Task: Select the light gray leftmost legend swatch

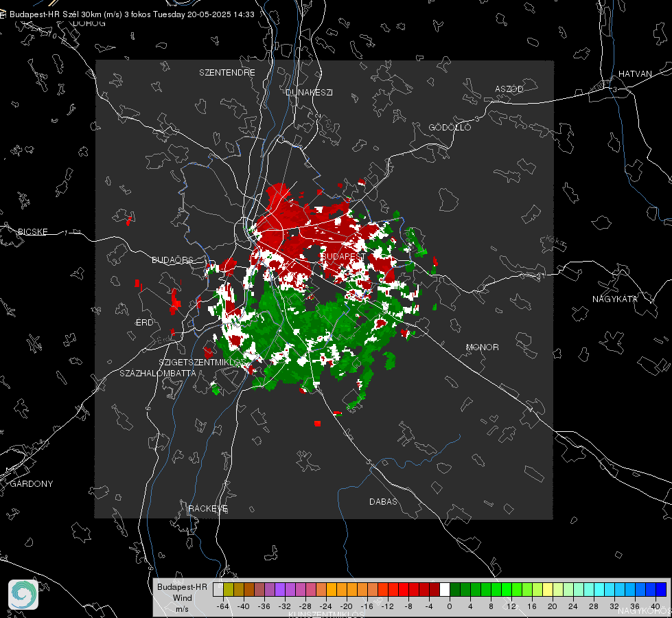Action: tap(218, 590)
